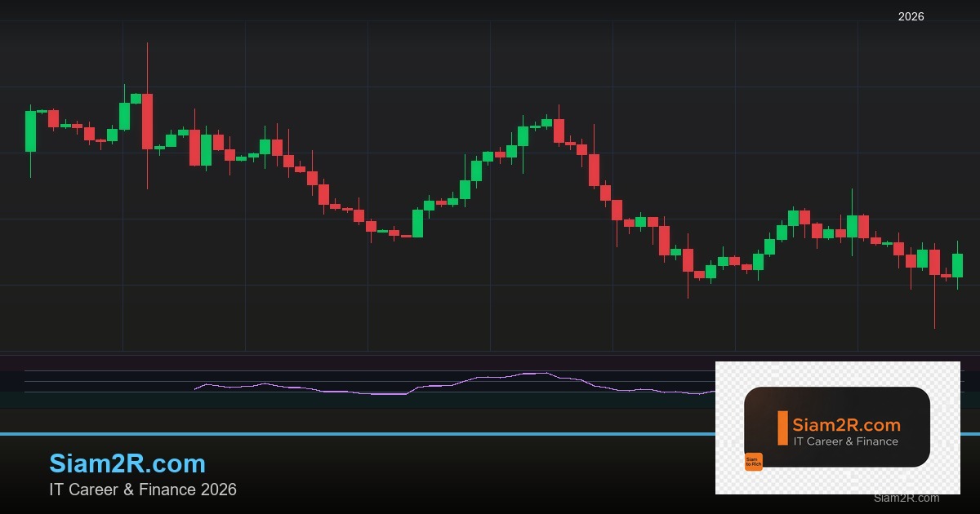Screen dimensions: 980x514
Task: Click the tall red candle with highest wick
Action: [147, 121]
